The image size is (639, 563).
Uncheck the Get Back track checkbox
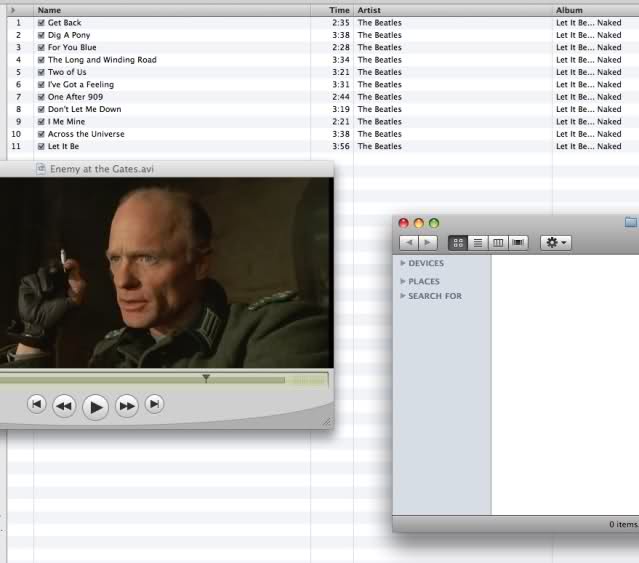pyautogui.click(x=41, y=23)
